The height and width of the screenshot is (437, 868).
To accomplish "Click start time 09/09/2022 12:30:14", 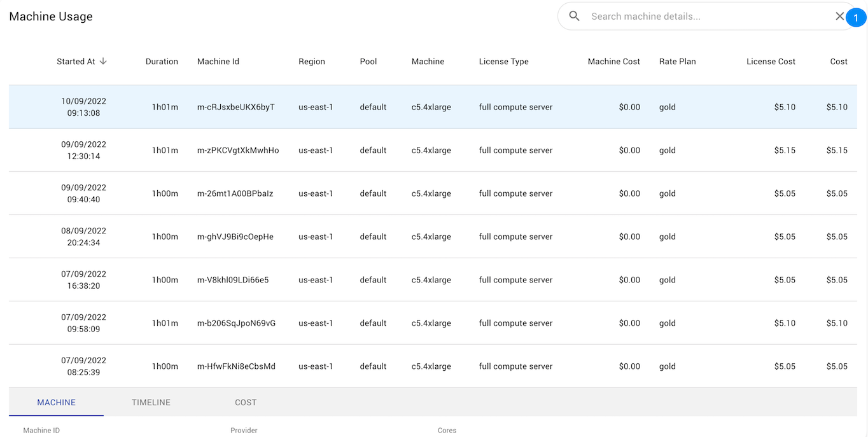I will [x=84, y=151].
